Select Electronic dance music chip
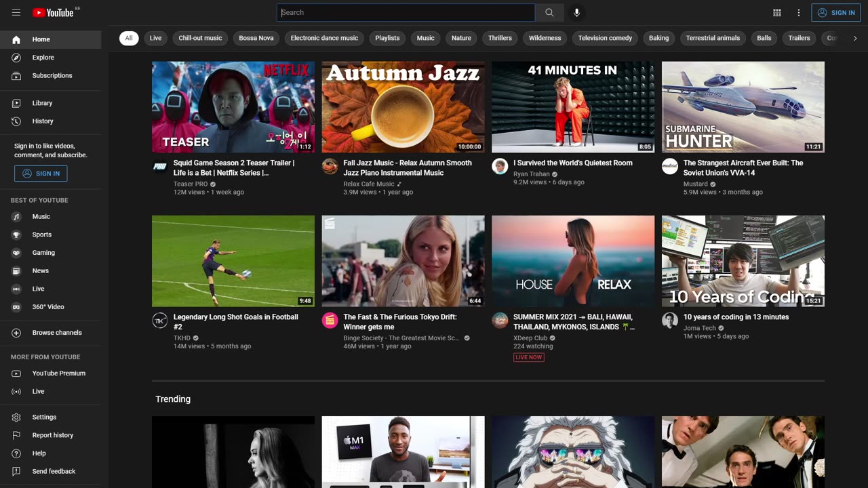The height and width of the screenshot is (488, 868). point(324,38)
